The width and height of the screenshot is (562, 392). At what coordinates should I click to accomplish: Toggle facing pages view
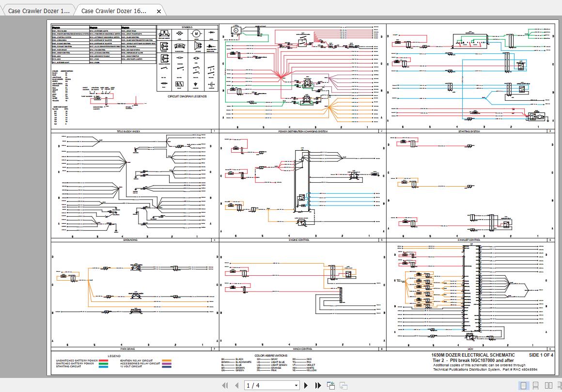pos(548,385)
